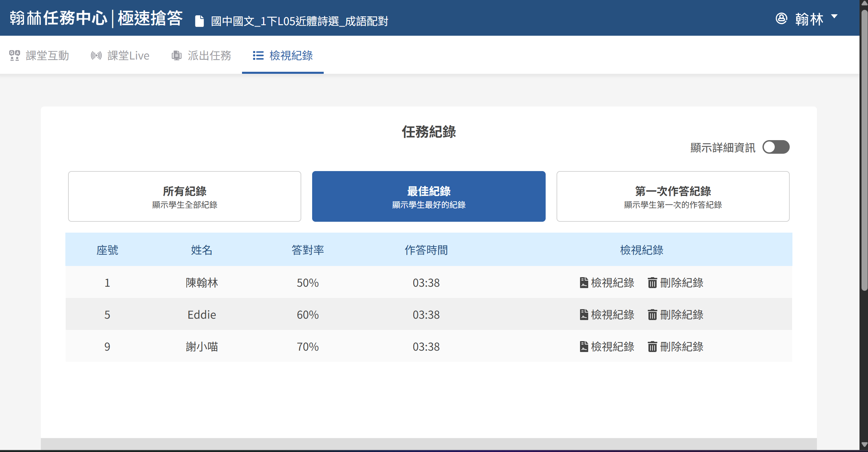This screenshot has width=868, height=452.
Task: Click the 答對率 column header
Action: point(307,250)
